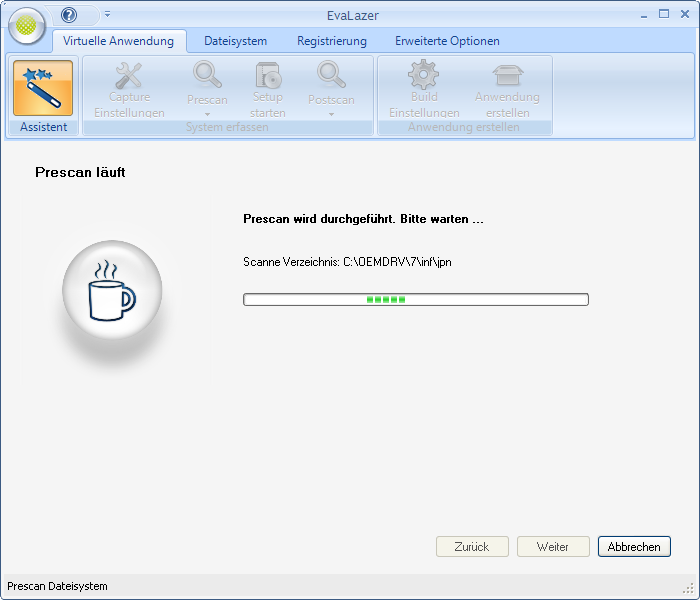700x600 pixels.
Task: Open the round application orb menu
Action: pyautogui.click(x=27, y=25)
